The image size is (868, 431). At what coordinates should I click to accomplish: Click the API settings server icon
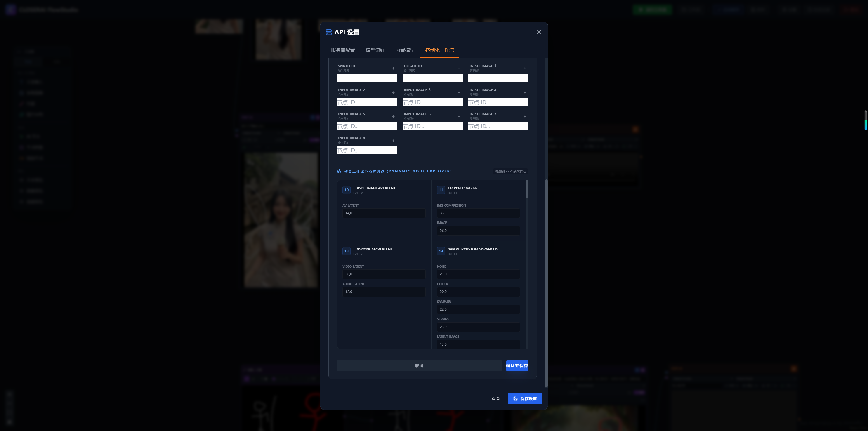(328, 32)
